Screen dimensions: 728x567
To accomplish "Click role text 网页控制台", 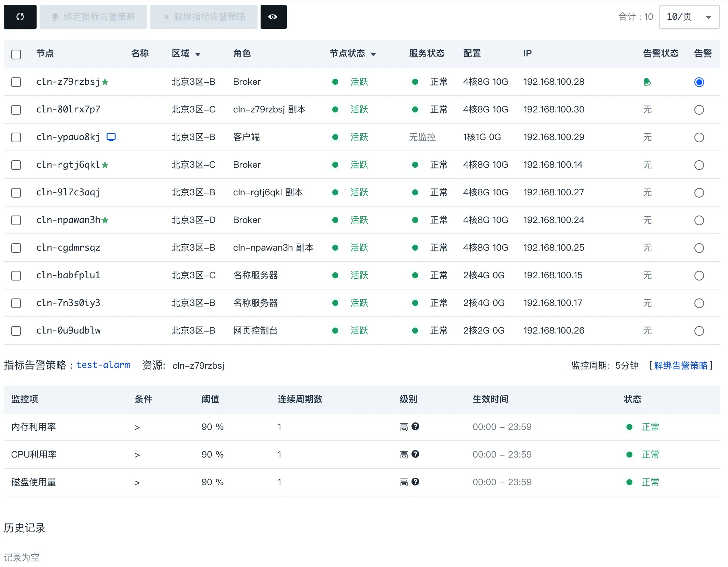I will 255,331.
